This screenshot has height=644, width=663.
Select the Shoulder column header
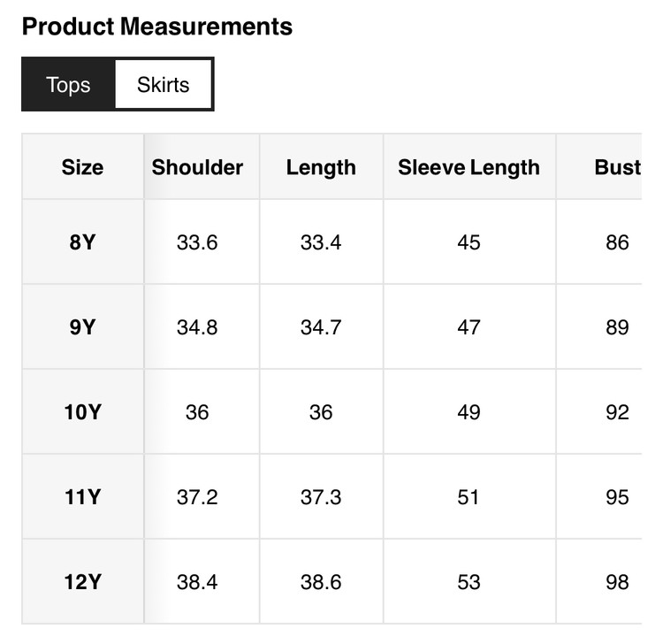tap(197, 167)
